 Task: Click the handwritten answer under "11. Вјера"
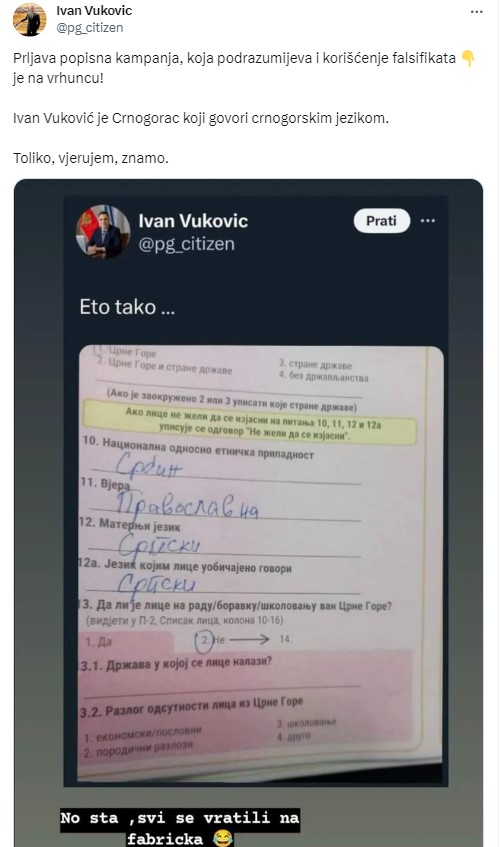[x=187, y=506]
